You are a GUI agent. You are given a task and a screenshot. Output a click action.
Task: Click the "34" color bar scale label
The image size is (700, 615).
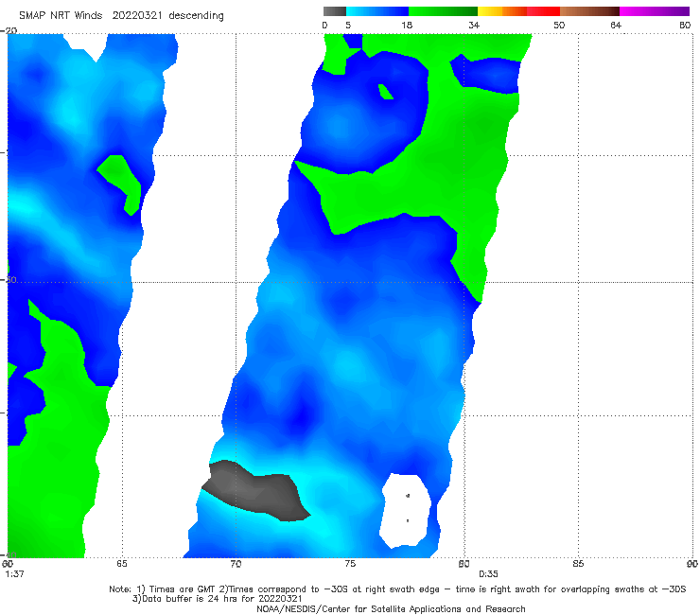click(474, 25)
